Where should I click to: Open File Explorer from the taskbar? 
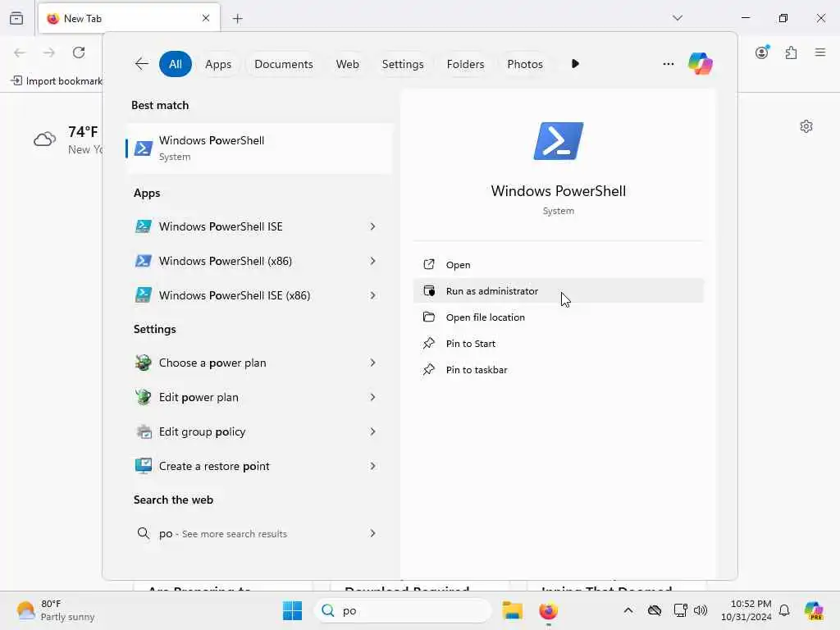point(512,610)
